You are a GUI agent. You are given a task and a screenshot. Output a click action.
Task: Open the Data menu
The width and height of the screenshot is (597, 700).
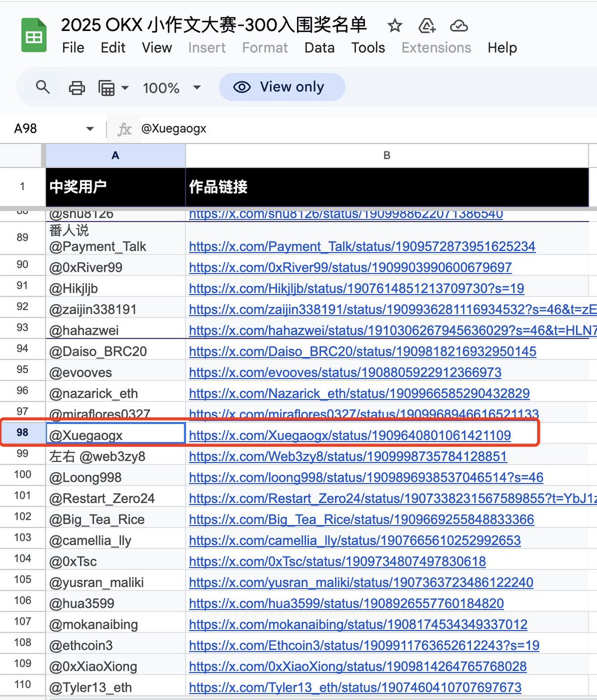[319, 48]
